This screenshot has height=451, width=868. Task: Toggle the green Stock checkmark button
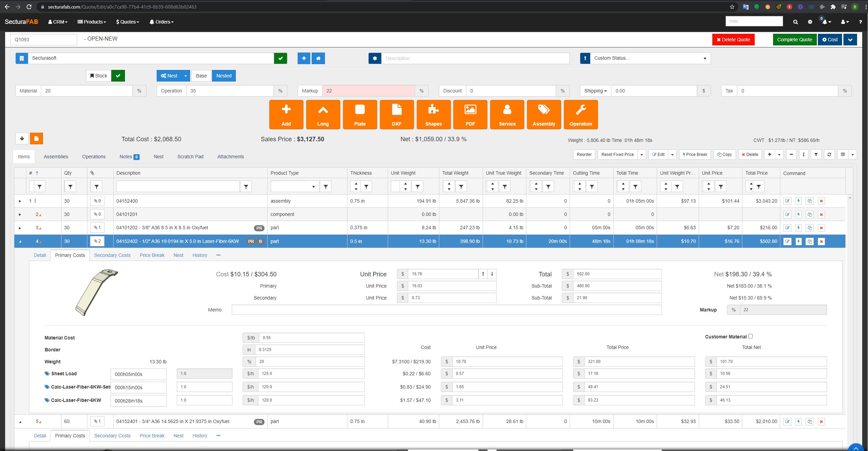click(118, 76)
